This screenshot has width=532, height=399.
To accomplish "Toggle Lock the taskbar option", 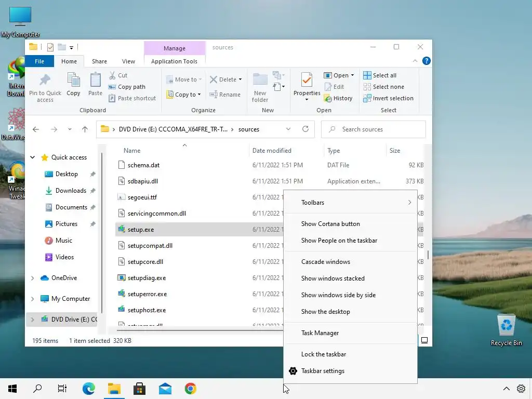I will 350,354.
